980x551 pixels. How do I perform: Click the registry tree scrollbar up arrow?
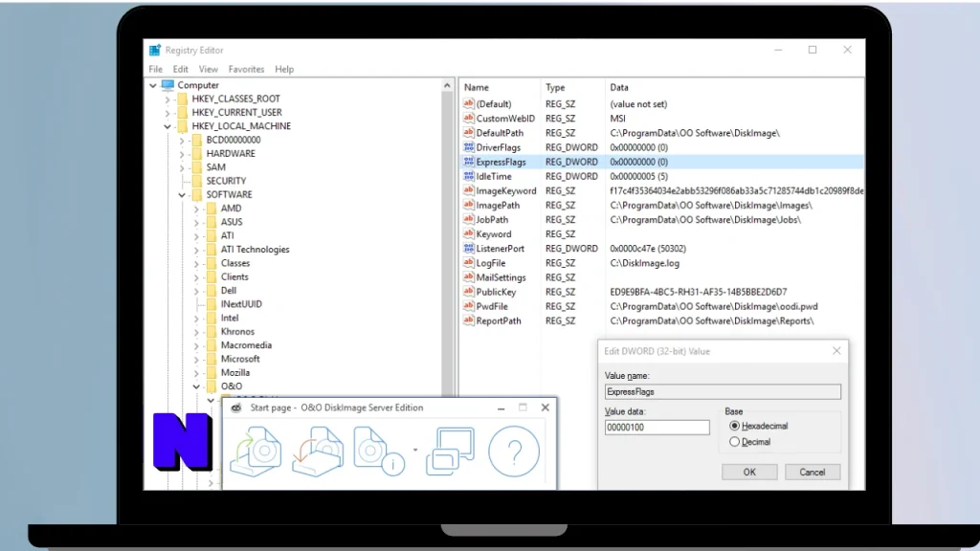(x=447, y=85)
